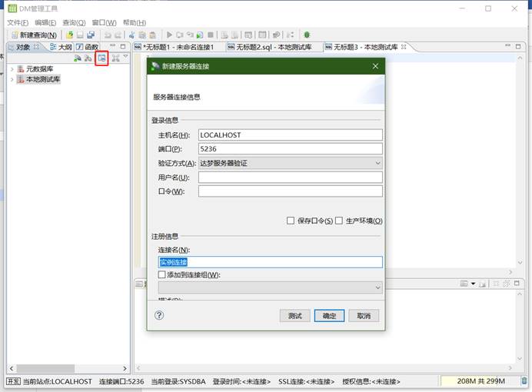
Task: Maximize the editor area
Action: point(518,46)
